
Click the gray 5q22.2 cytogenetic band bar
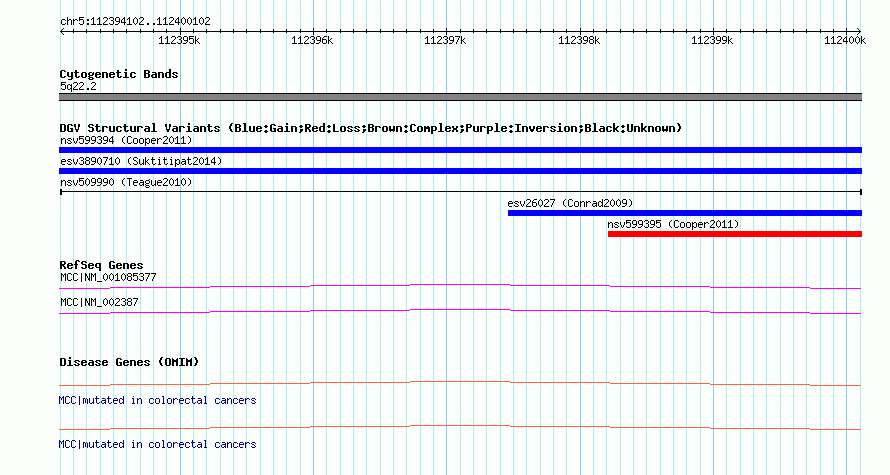click(460, 97)
